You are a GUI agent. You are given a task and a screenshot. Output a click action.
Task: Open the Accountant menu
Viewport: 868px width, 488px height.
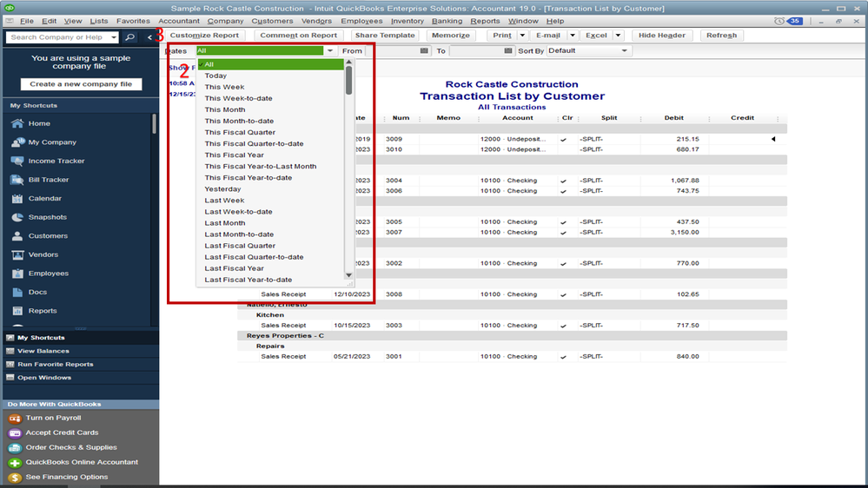179,21
